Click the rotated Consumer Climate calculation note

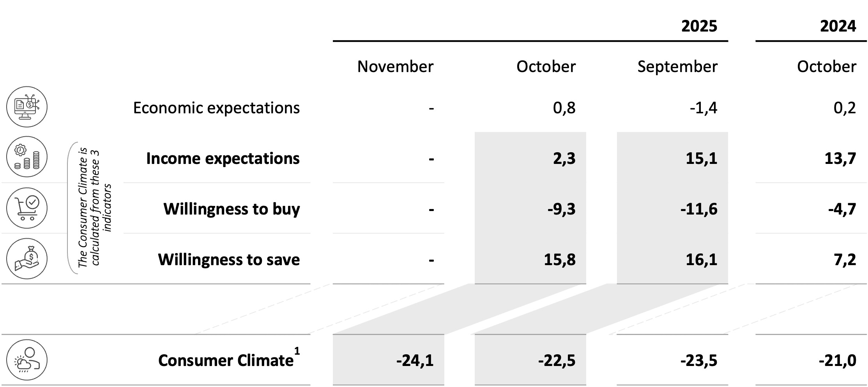pos(95,208)
